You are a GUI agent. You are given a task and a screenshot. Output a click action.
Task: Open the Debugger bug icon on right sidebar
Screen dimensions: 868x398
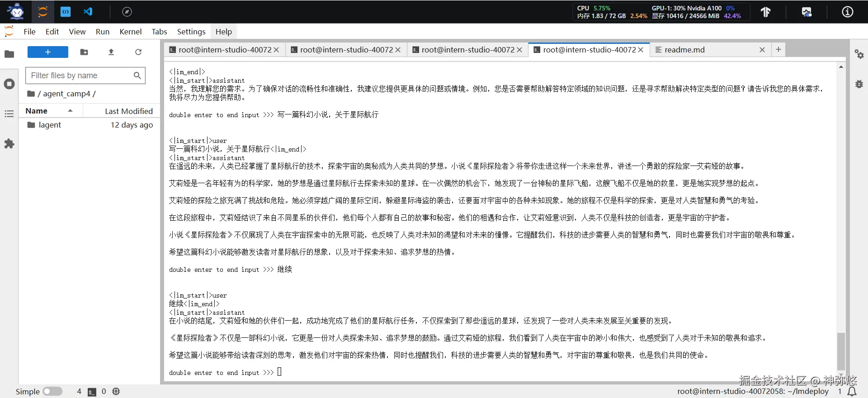click(859, 84)
